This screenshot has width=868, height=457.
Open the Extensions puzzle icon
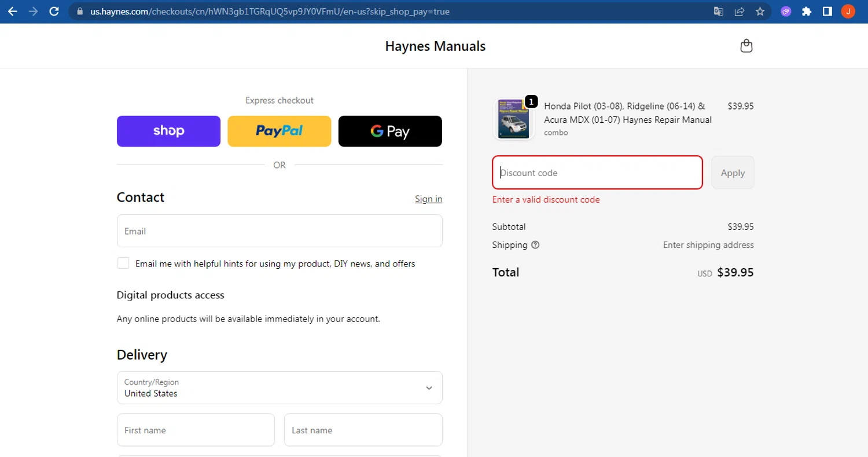click(807, 11)
